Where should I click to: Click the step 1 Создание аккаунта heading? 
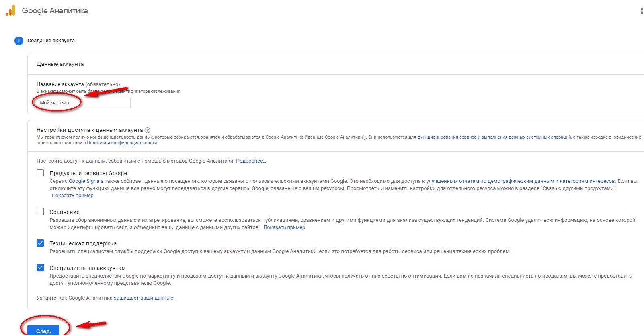(51, 41)
